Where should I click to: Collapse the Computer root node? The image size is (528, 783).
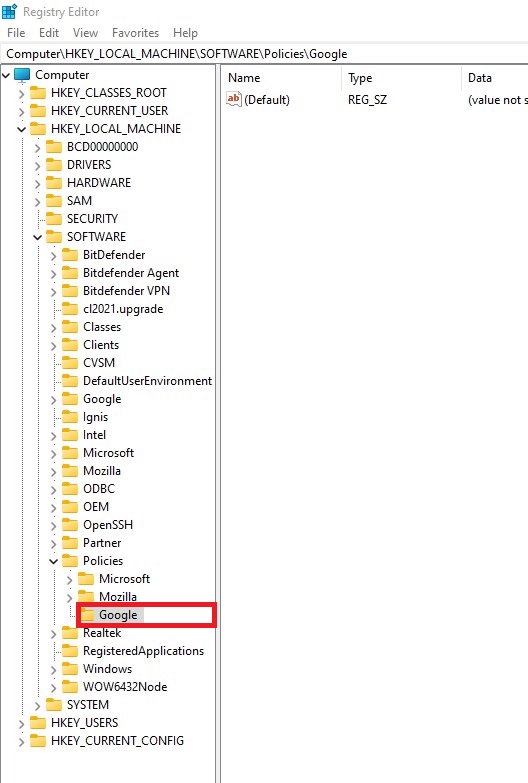pos(6,75)
